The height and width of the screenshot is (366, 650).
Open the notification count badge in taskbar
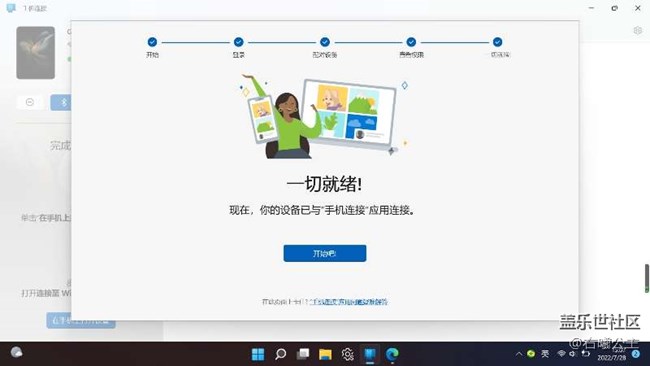pyautogui.click(x=635, y=354)
